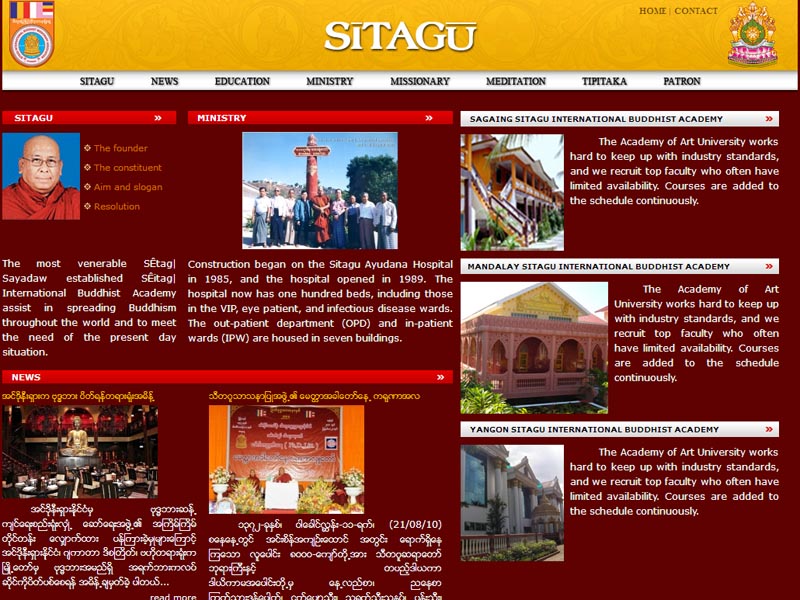The height and width of the screenshot is (600, 800).
Task: Open the Sagaing Academy building photo
Action: point(512,192)
